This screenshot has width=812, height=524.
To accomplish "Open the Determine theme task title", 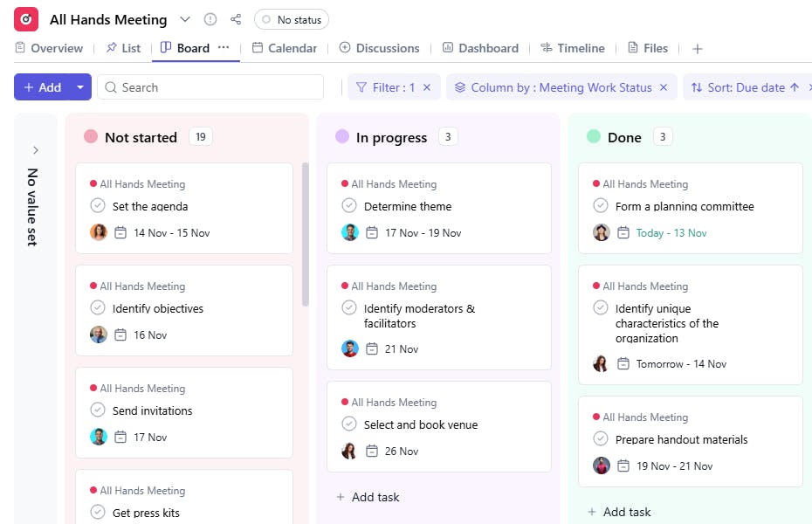I will pyautogui.click(x=408, y=206).
